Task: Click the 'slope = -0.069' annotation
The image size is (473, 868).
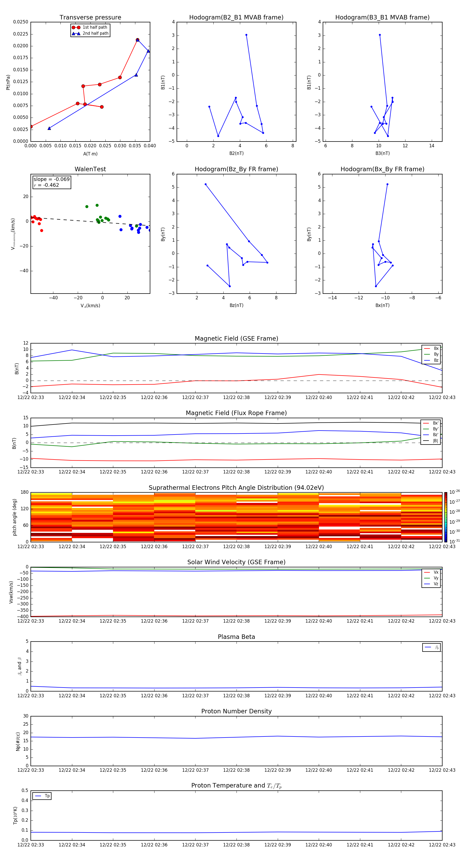Action: point(52,179)
